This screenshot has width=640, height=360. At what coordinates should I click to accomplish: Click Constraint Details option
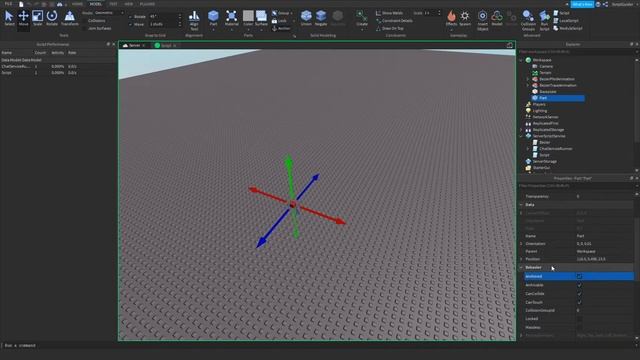click(x=394, y=21)
